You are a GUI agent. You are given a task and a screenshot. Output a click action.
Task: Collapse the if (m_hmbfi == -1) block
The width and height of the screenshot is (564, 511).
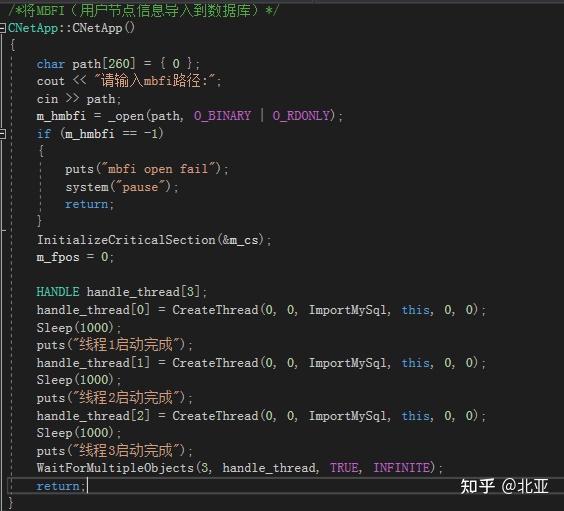coord(3,134)
